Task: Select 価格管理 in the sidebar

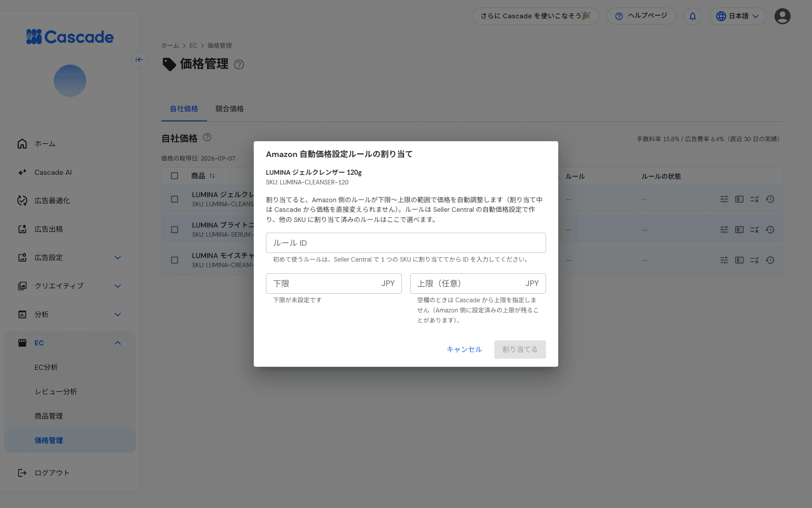Action: [70, 440]
